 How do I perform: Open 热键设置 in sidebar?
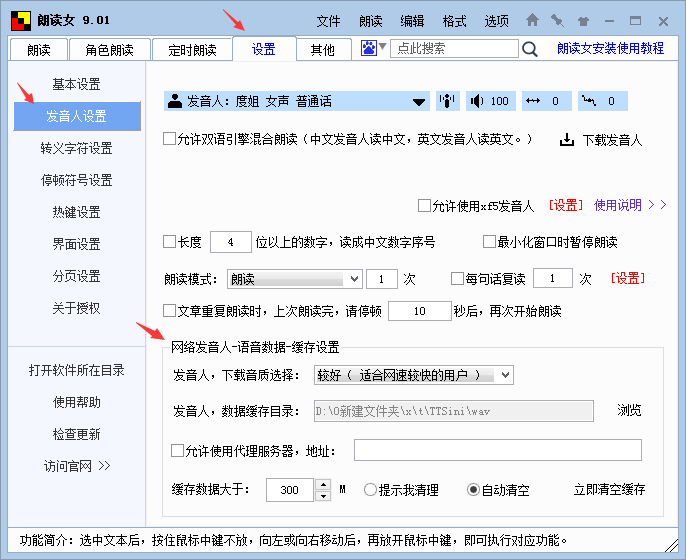coord(77,212)
